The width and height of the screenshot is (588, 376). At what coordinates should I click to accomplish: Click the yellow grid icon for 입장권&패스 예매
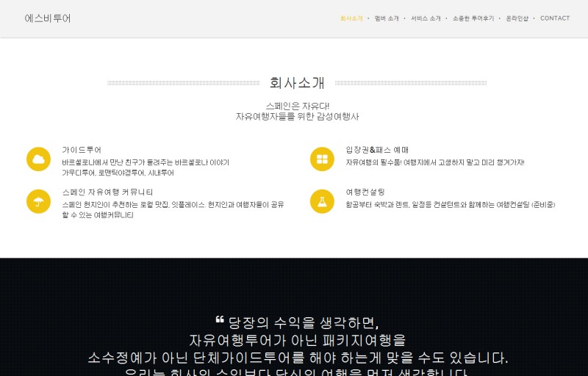(322, 159)
